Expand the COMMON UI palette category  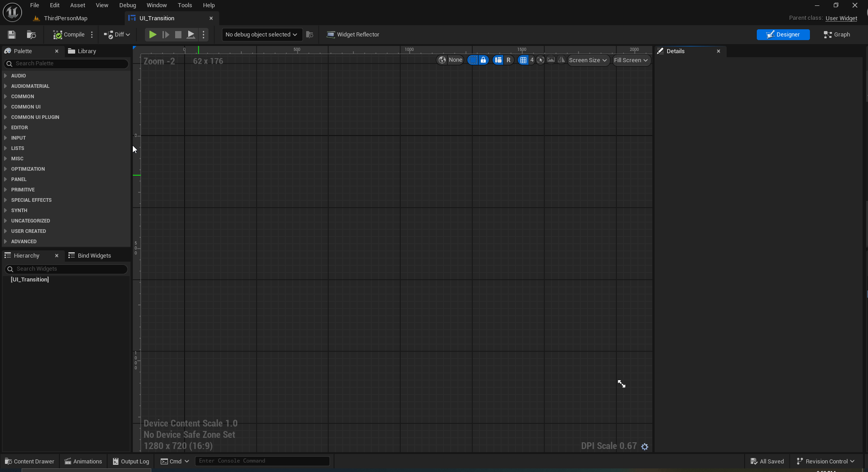pyautogui.click(x=26, y=107)
